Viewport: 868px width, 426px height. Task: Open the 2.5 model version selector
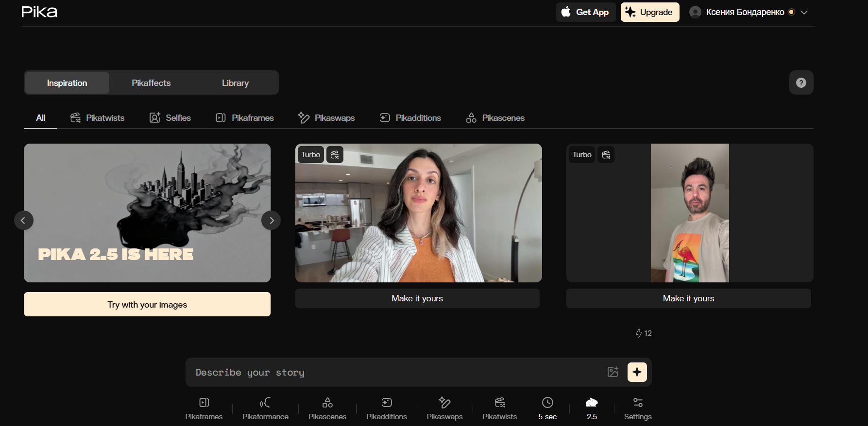(x=592, y=409)
